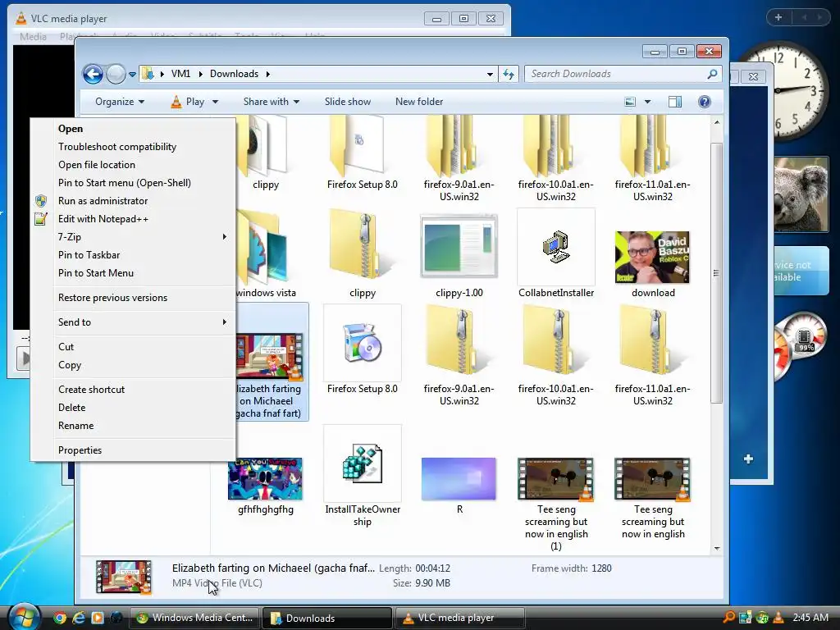This screenshot has width=840, height=630.
Task: Switch to VLC media player taskbar button
Action: [x=459, y=618]
